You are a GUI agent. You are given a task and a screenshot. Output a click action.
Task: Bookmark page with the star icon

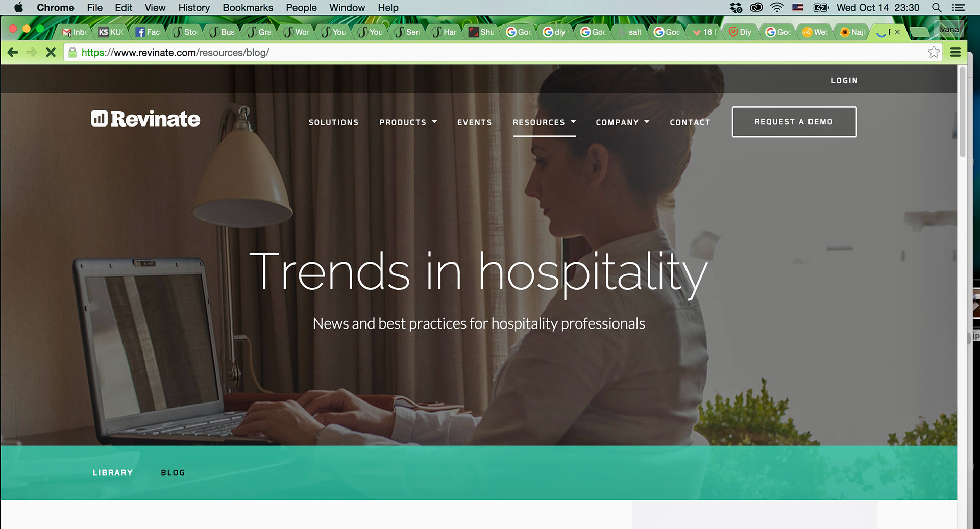[934, 52]
